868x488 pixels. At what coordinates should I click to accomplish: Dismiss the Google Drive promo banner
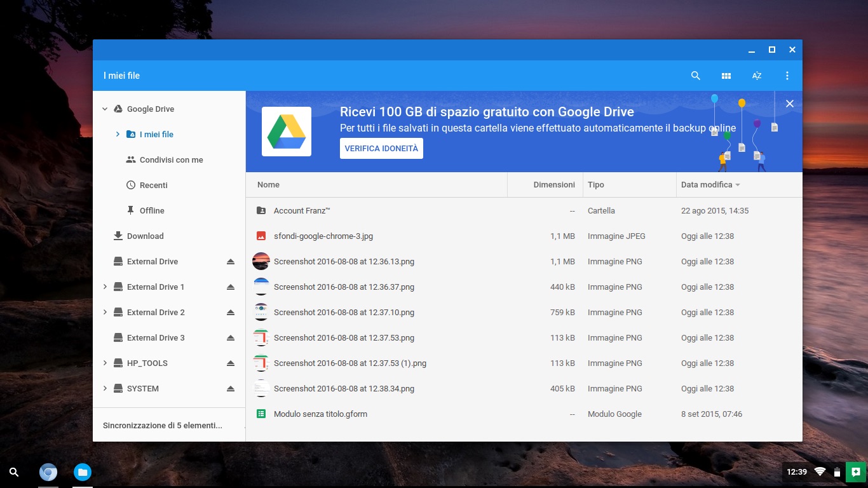coord(790,104)
